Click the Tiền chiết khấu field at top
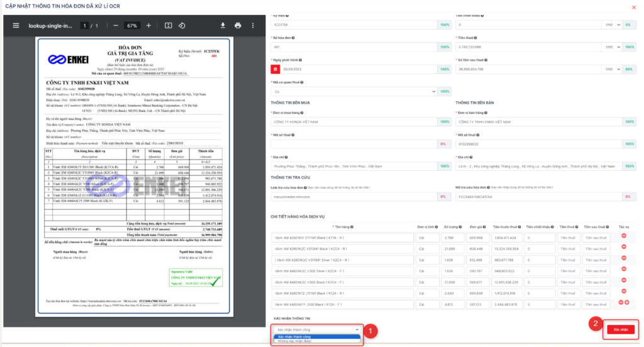Viewport: 644px width, 347px height. point(528,25)
